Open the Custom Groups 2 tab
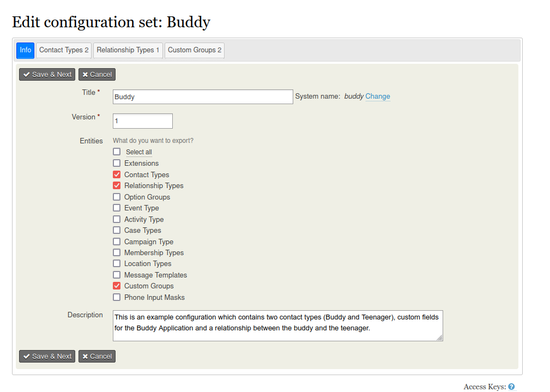The height and width of the screenshot is (392, 550). tap(195, 50)
